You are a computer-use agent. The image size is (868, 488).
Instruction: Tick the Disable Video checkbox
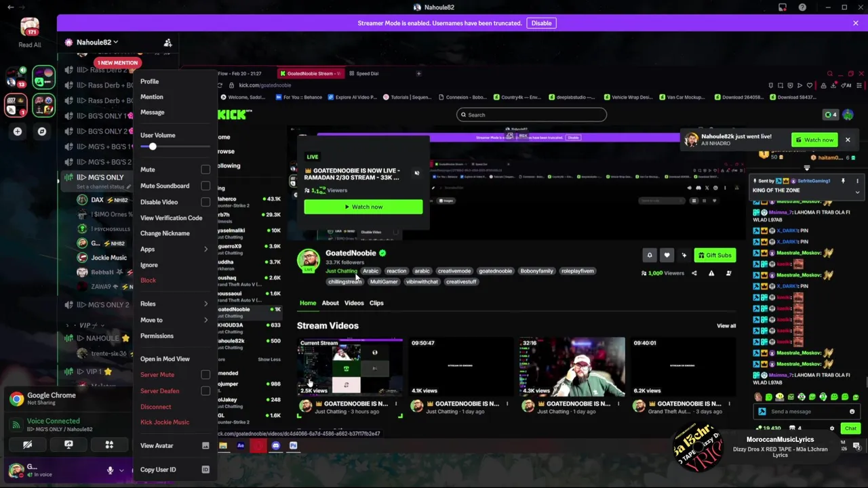[205, 202]
